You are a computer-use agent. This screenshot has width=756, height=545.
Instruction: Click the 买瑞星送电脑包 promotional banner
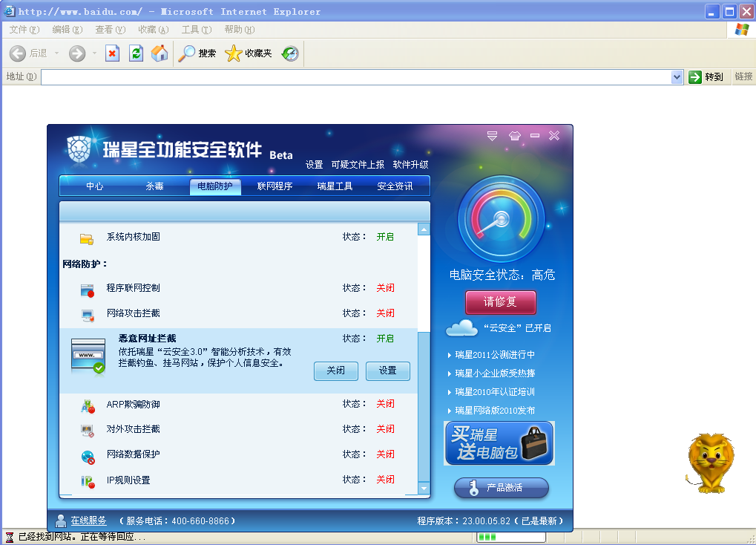pyautogui.click(x=499, y=443)
